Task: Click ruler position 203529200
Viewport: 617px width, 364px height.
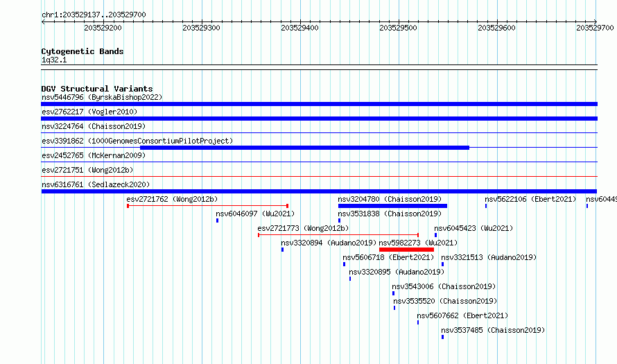Action: (103, 28)
